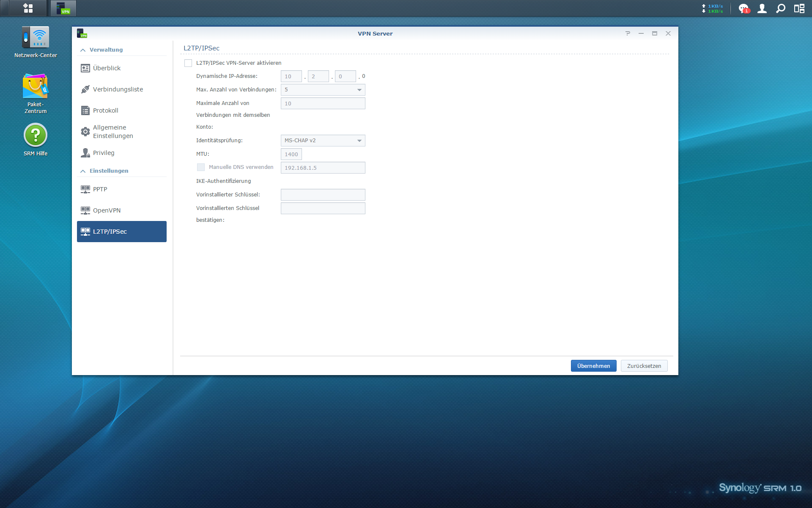Open the main menu grid icon

click(x=28, y=8)
